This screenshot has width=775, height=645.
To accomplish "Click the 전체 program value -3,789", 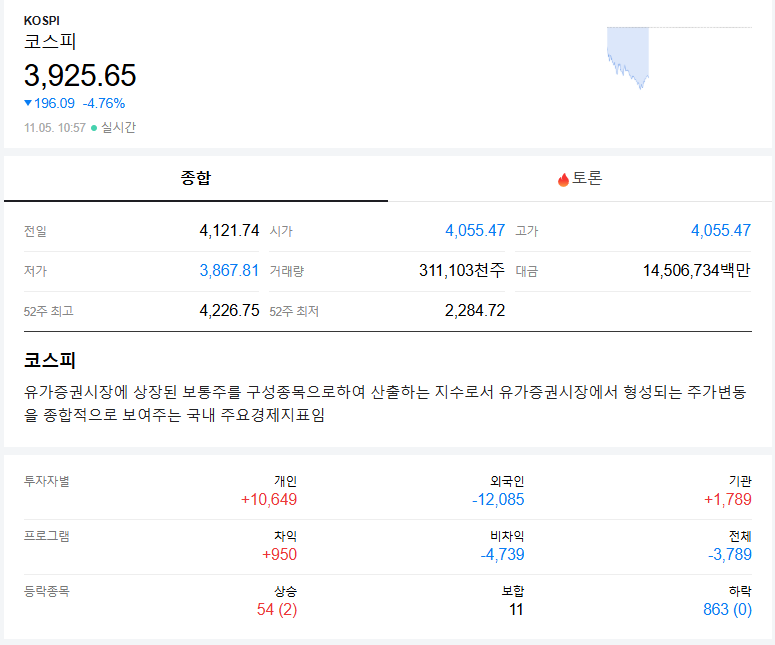I will [x=730, y=554].
